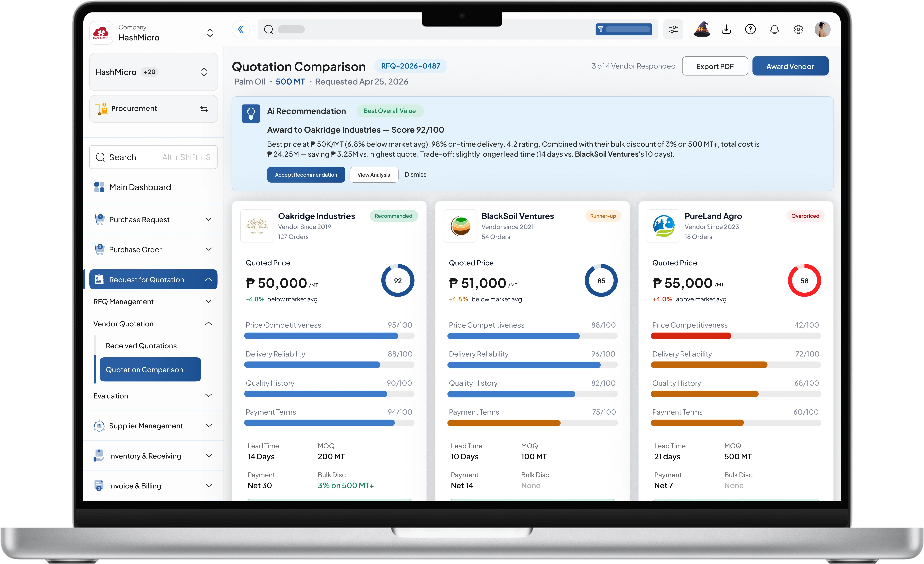Open Main Dashboard menu item
924x564 pixels.
[x=153, y=187]
